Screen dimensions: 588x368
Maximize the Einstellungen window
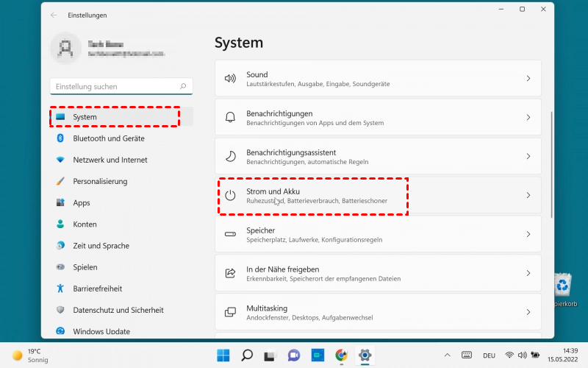point(522,9)
